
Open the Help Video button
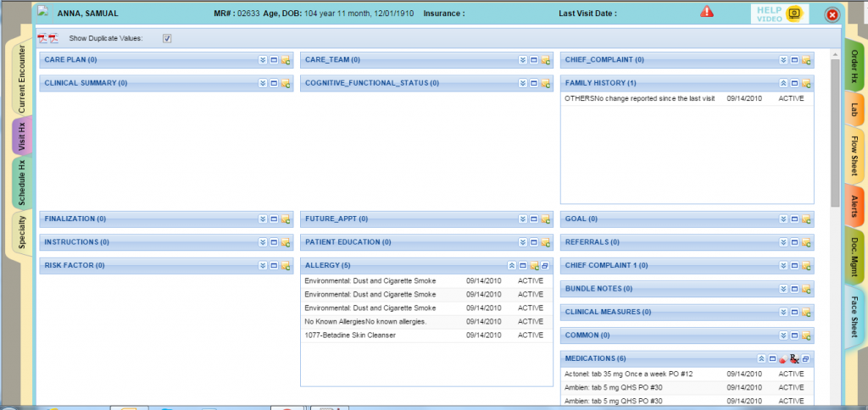click(x=780, y=14)
